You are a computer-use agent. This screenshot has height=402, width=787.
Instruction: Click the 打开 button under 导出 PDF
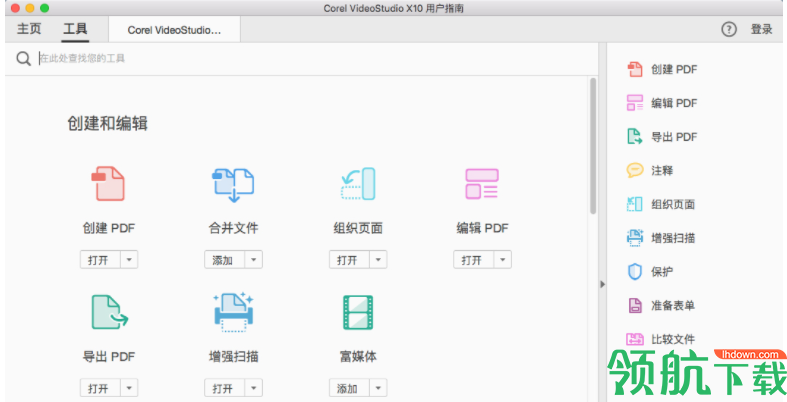[x=100, y=388]
